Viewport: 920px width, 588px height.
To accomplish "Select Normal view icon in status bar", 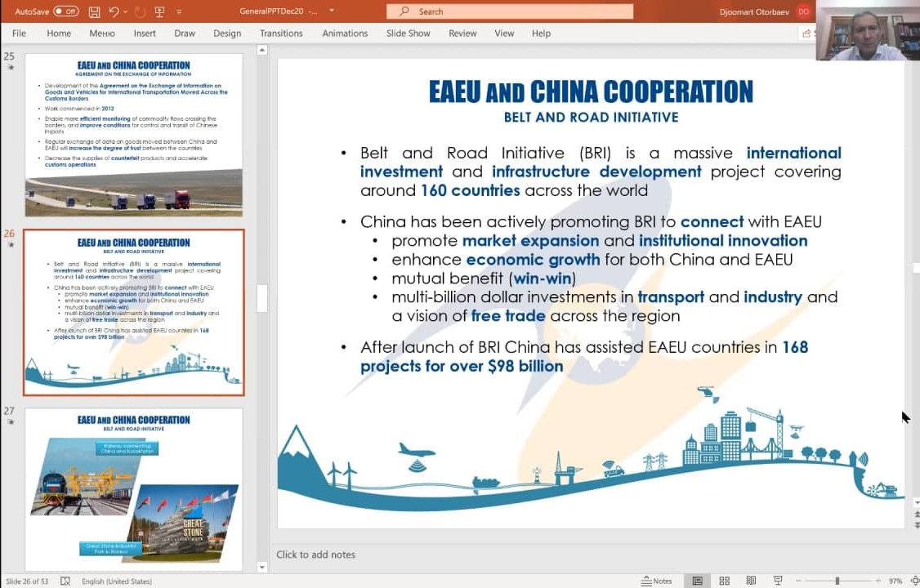I will click(698, 581).
